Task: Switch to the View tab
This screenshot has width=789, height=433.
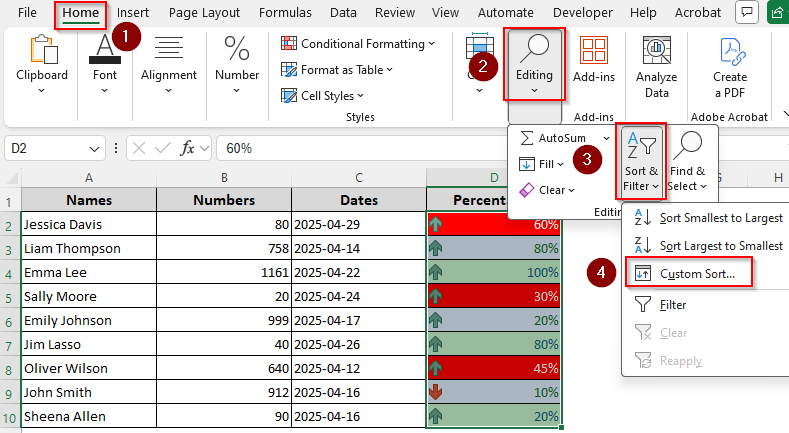Action: 445,13
